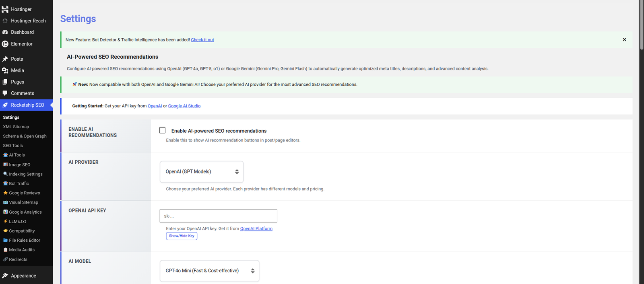
Task: Open XML Sitemap submenu item
Action: pos(16,127)
